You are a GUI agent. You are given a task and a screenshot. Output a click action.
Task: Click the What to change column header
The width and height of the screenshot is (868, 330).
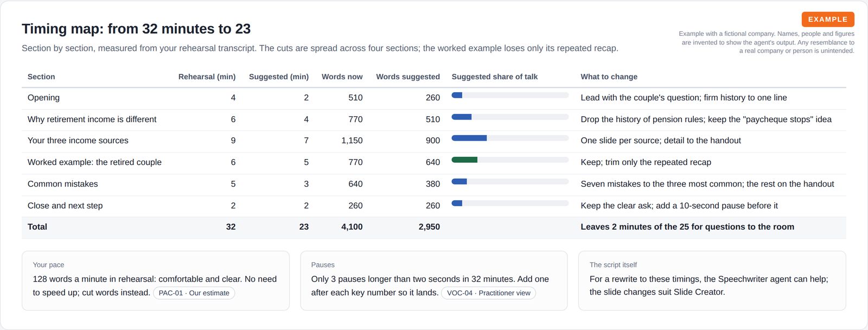(x=609, y=77)
